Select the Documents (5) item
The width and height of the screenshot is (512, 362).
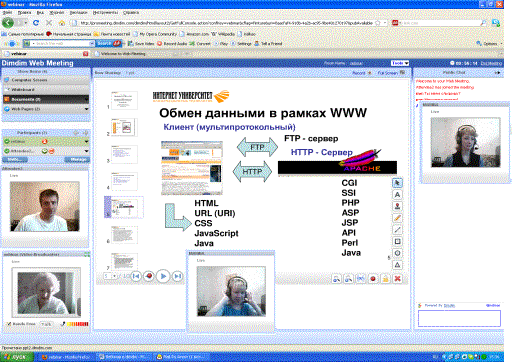point(46,99)
